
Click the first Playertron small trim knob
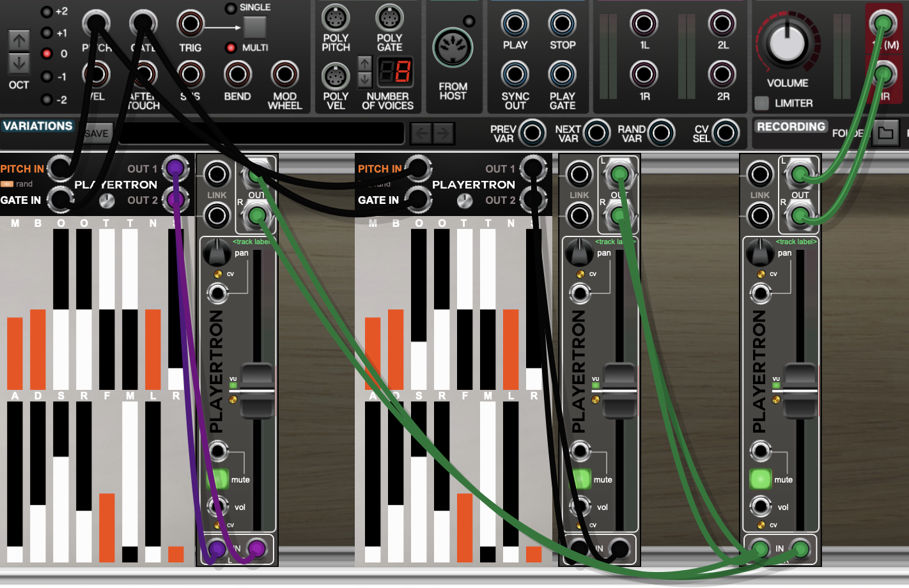(107, 201)
